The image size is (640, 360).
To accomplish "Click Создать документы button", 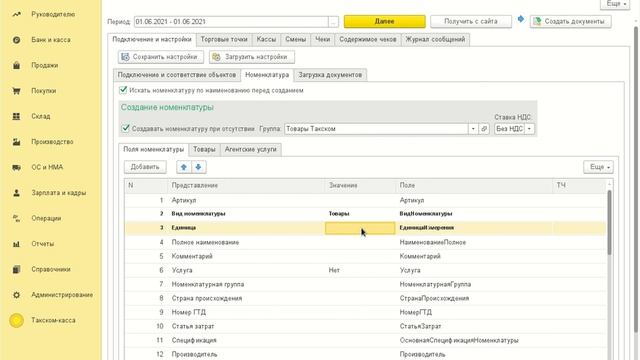I will pos(570,22).
